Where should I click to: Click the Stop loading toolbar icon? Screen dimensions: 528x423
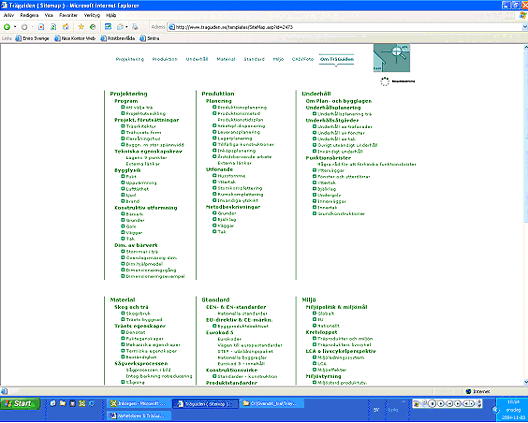pos(41,27)
